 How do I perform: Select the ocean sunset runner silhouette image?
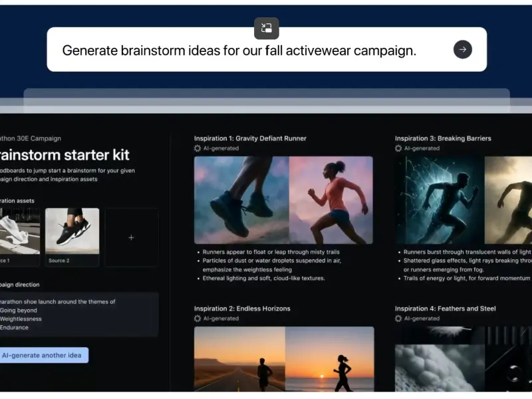click(330, 359)
